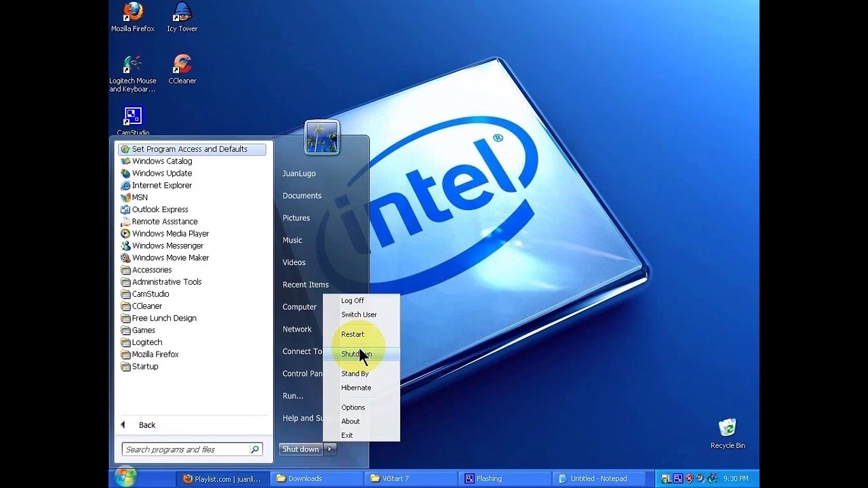Click the webcam tray icon

click(701, 479)
